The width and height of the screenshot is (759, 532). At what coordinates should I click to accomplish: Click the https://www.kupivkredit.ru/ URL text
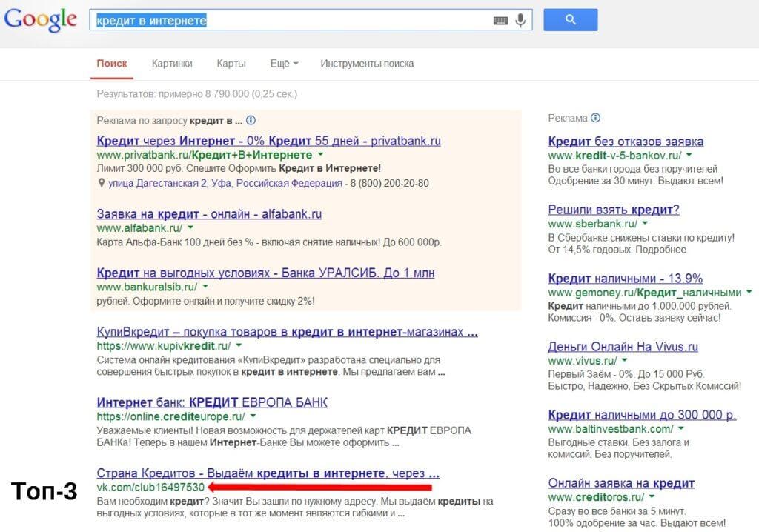(164, 346)
